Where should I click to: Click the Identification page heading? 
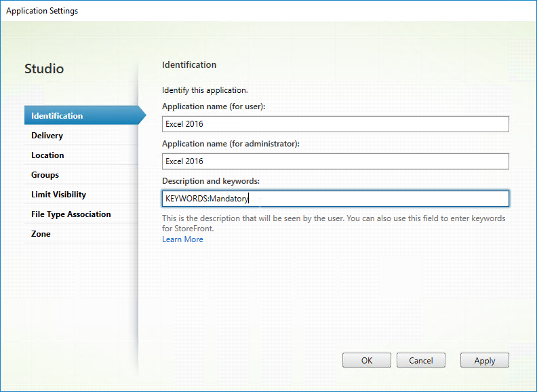[x=189, y=64]
